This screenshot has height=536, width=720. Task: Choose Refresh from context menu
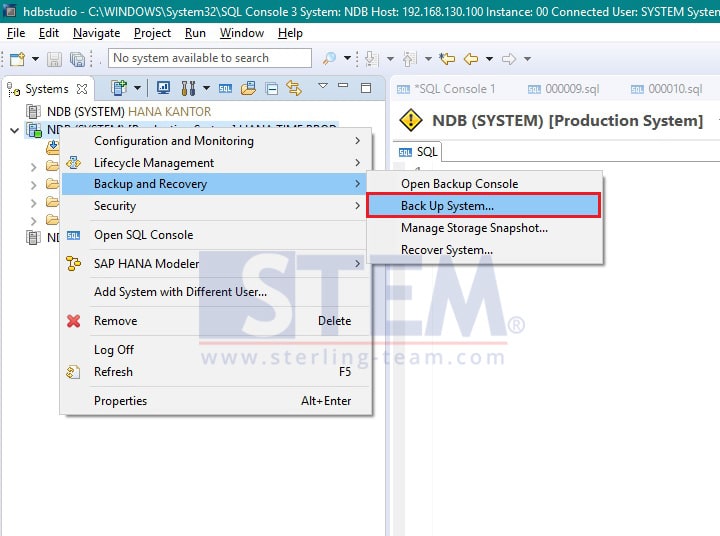click(x=216, y=372)
